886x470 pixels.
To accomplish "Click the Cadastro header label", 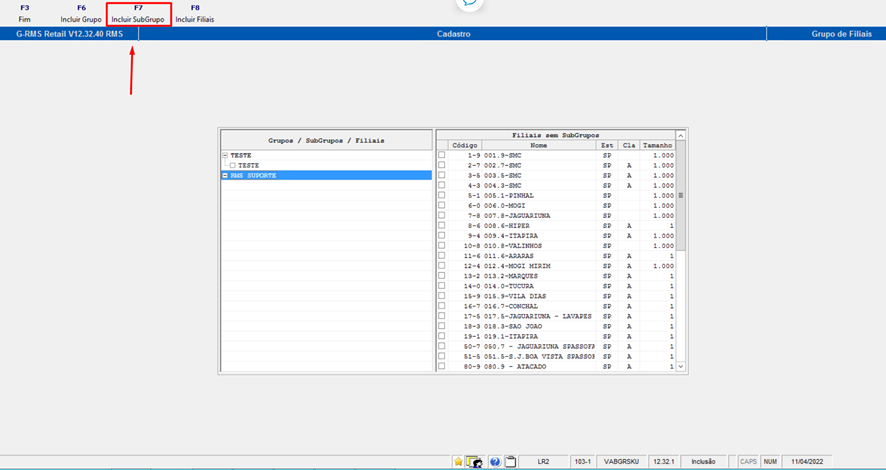I will 453,34.
